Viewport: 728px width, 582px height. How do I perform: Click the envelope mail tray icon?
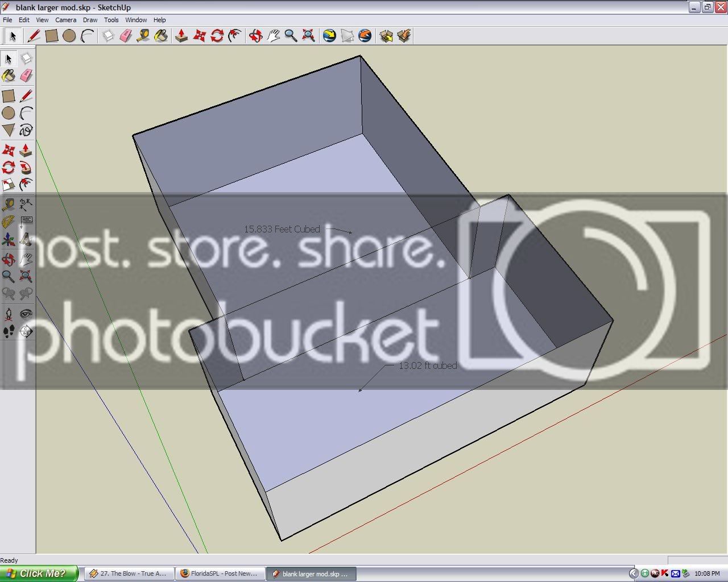click(x=675, y=573)
